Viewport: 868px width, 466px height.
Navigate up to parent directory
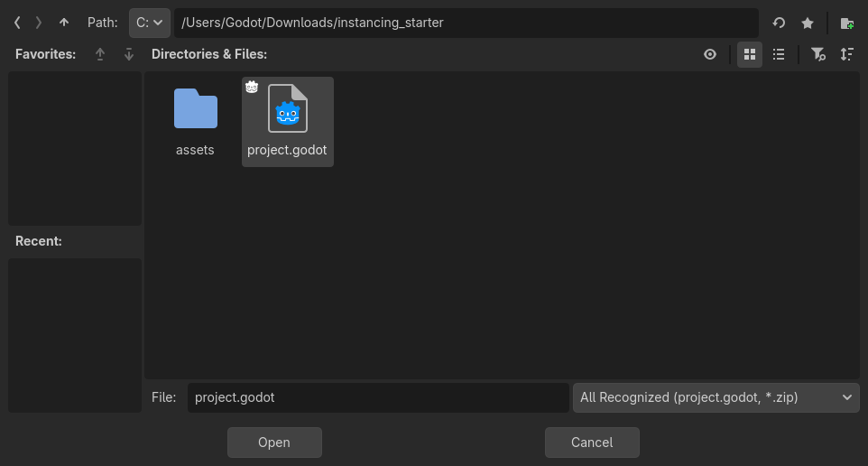point(63,23)
